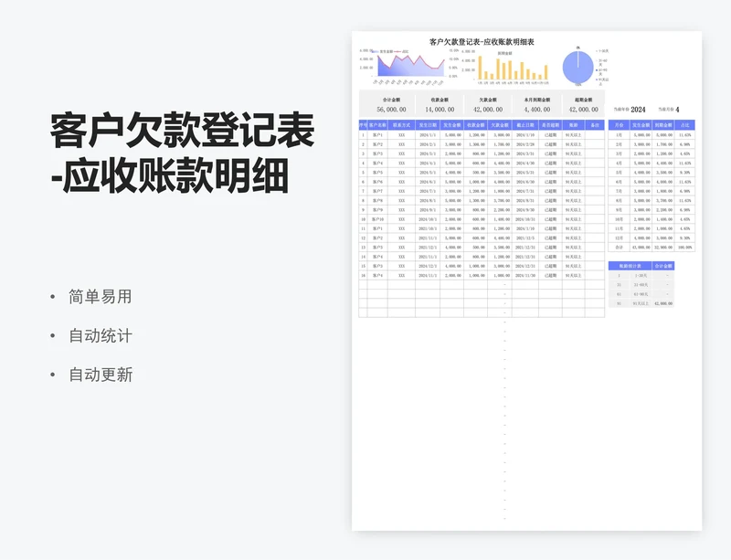Select the 简单易用 bullet point
The width and height of the screenshot is (731, 560).
[101, 297]
